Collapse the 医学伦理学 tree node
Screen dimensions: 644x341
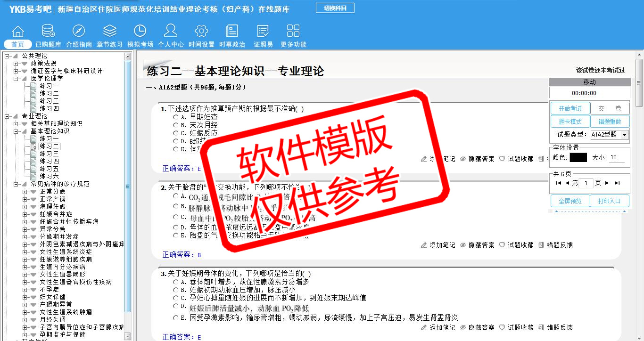[16, 79]
